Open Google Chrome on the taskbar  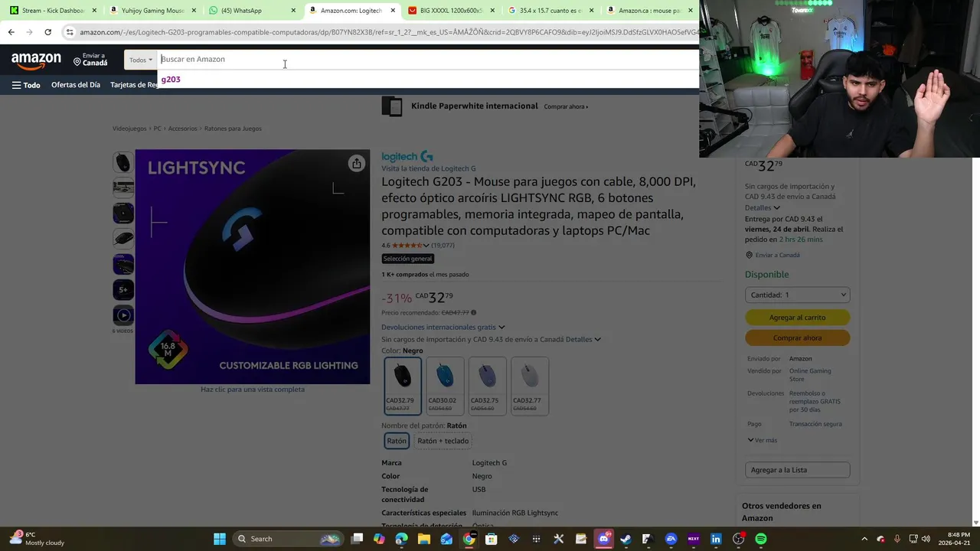coord(469,539)
